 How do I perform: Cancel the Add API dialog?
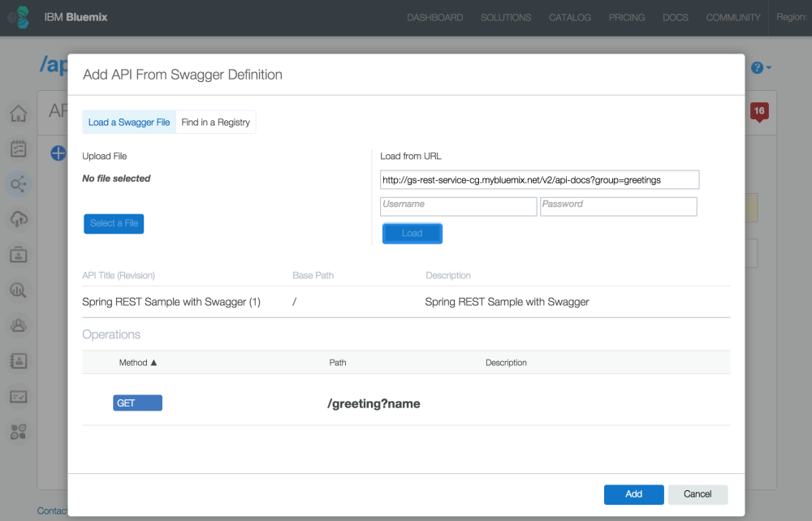698,494
